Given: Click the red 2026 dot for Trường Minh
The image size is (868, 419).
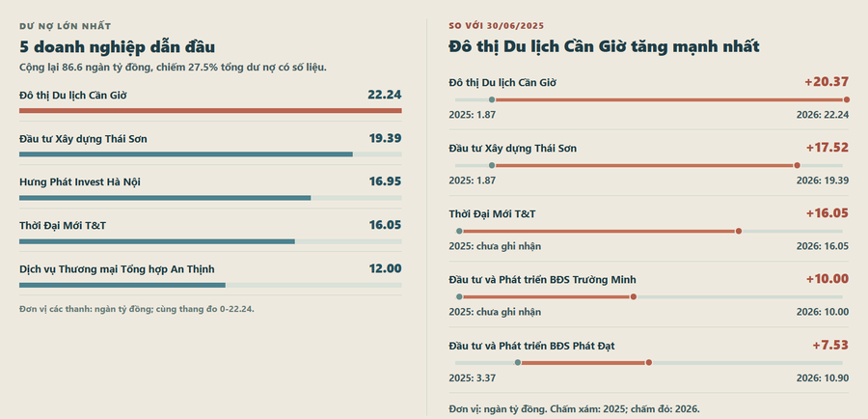Looking at the screenshot, I should 634,297.
